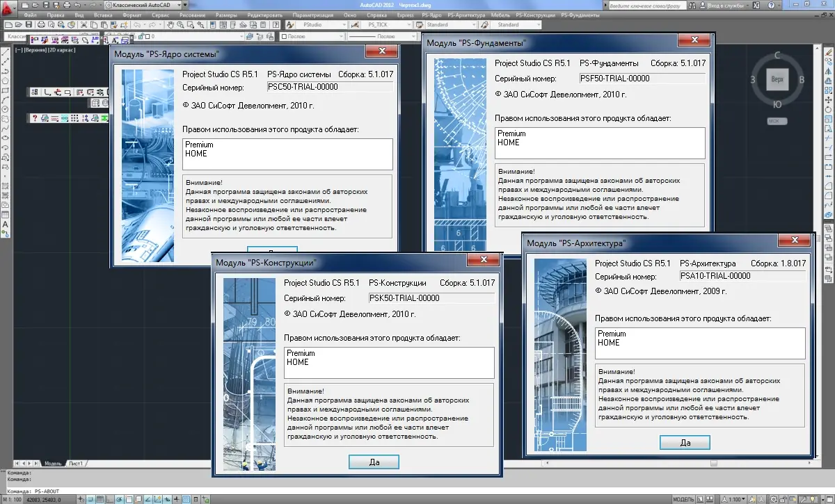Toggle Grid Display in status bar
Viewport: 835px width, 504px height.
pos(100,500)
